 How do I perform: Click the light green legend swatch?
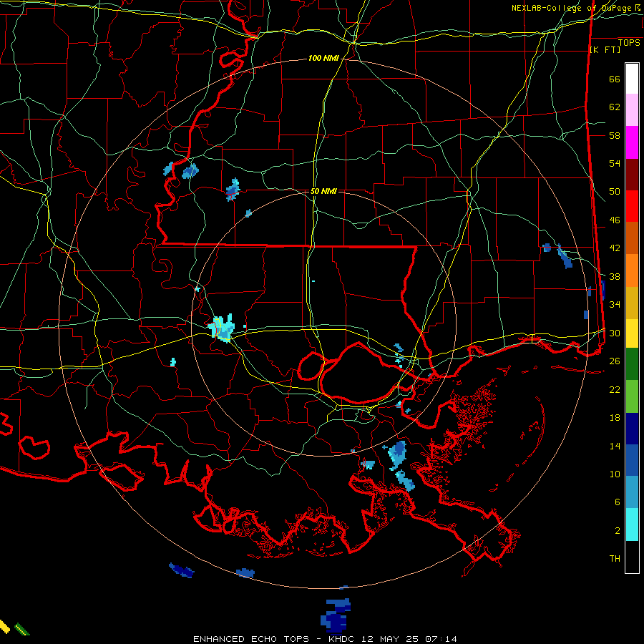coord(632,396)
